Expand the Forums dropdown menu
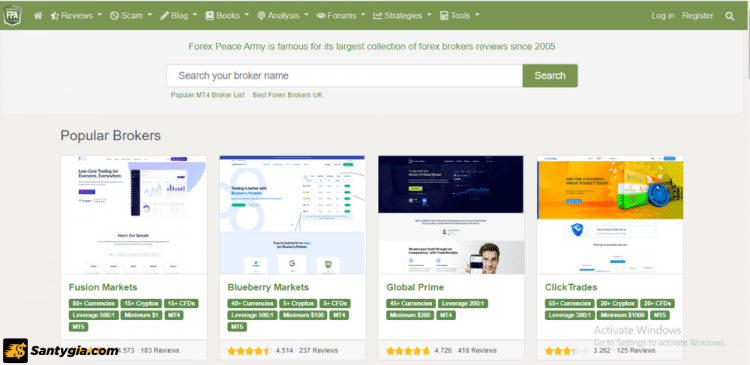The image size is (750, 365). pyautogui.click(x=341, y=16)
